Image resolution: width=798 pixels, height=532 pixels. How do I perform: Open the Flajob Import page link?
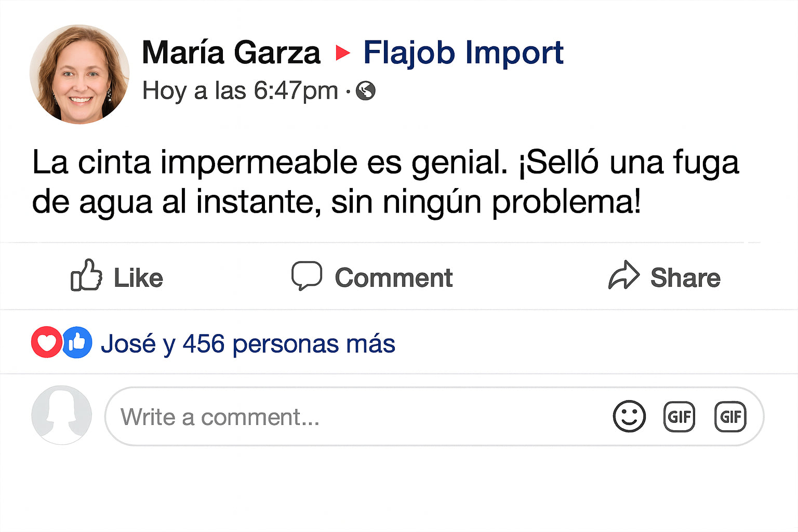tap(463, 52)
